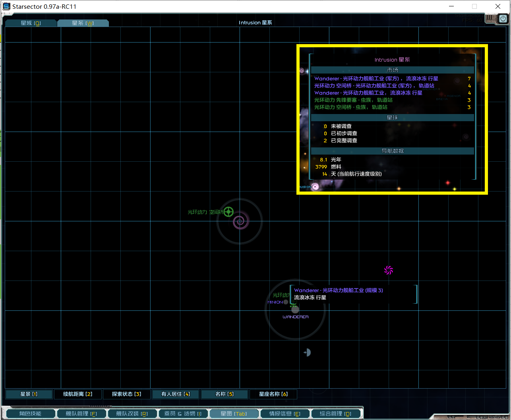
Task: Toggle 探索状态 [3] exploration filter
Action: 126,394
